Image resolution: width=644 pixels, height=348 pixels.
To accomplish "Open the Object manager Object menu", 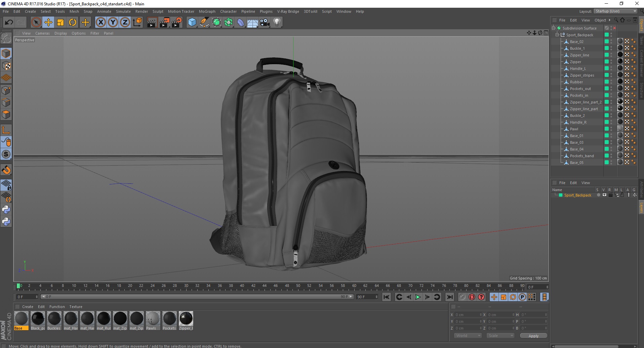I will 600,20.
